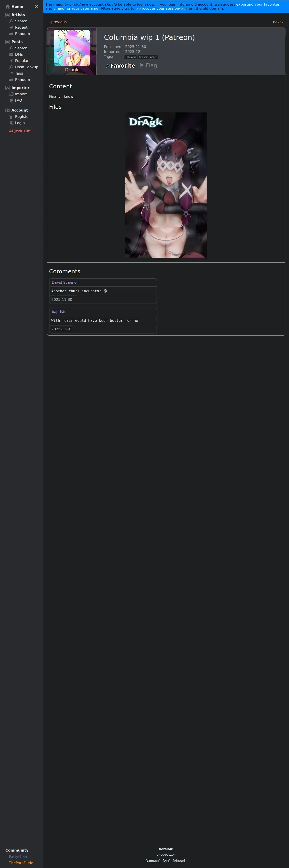The image size is (289, 868).
Task: Click the comment 'With rerir would have been better for me.'
Action: click(x=96, y=320)
